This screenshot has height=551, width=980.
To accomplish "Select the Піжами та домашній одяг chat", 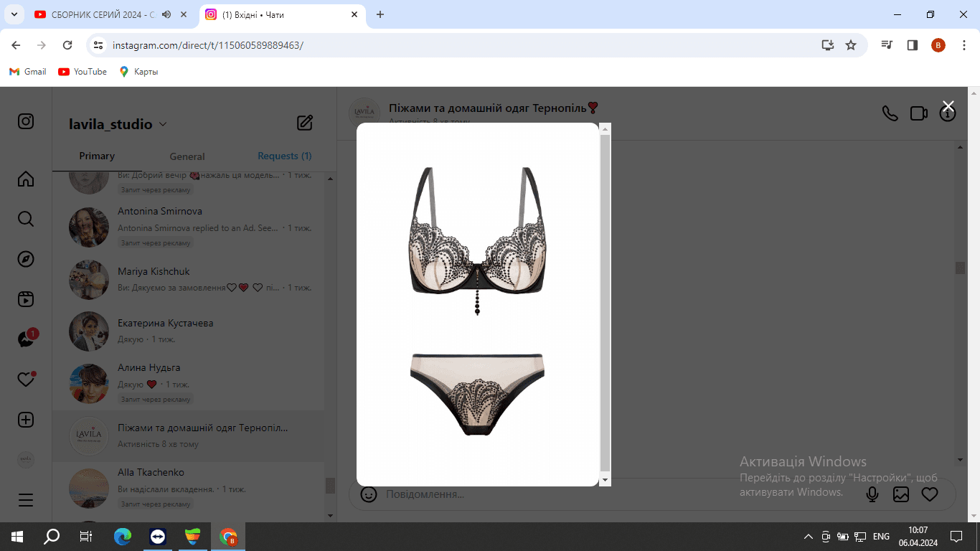I will click(188, 436).
